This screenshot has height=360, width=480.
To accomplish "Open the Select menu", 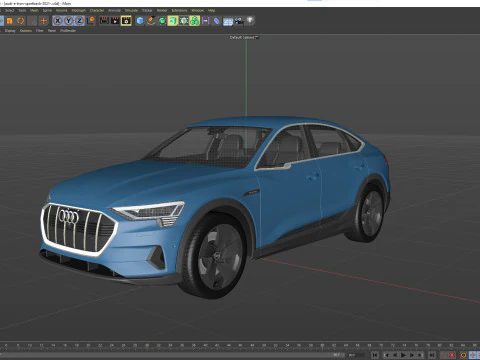I will click(x=9, y=10).
